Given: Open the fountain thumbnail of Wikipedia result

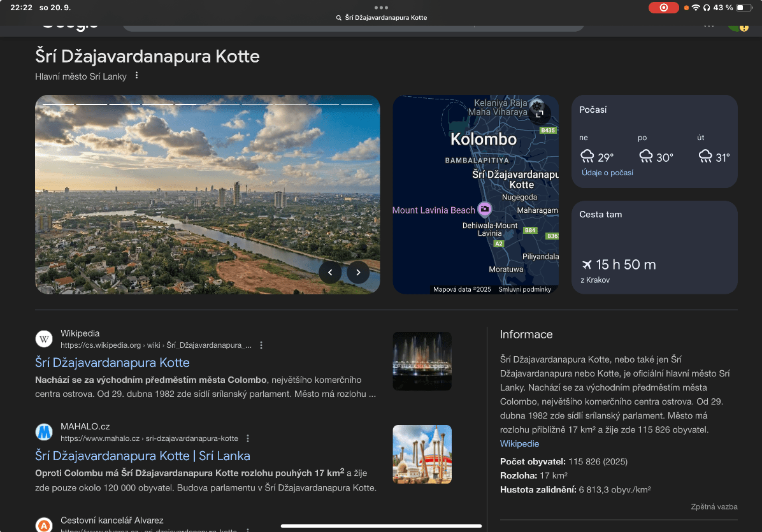Looking at the screenshot, I should 422,361.
